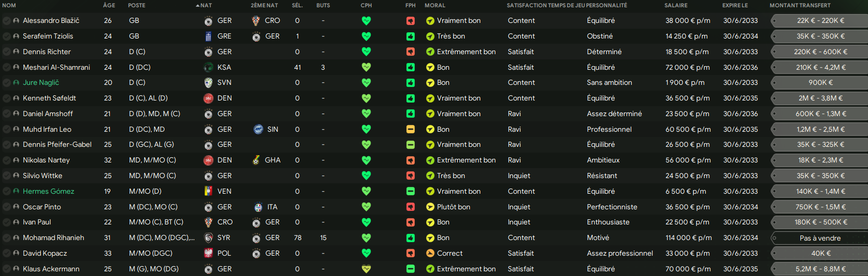
Task: Click the POSTE column header
Action: [137, 5]
